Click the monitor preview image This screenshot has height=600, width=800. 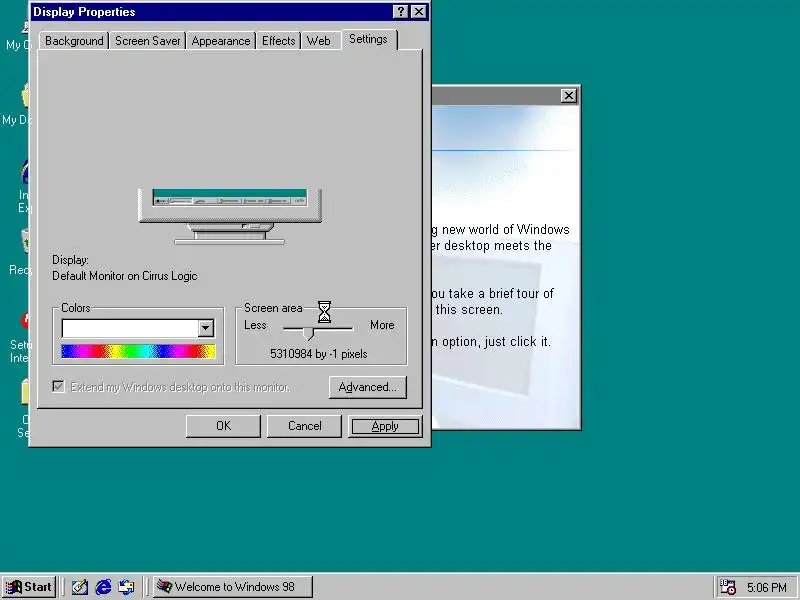point(230,216)
